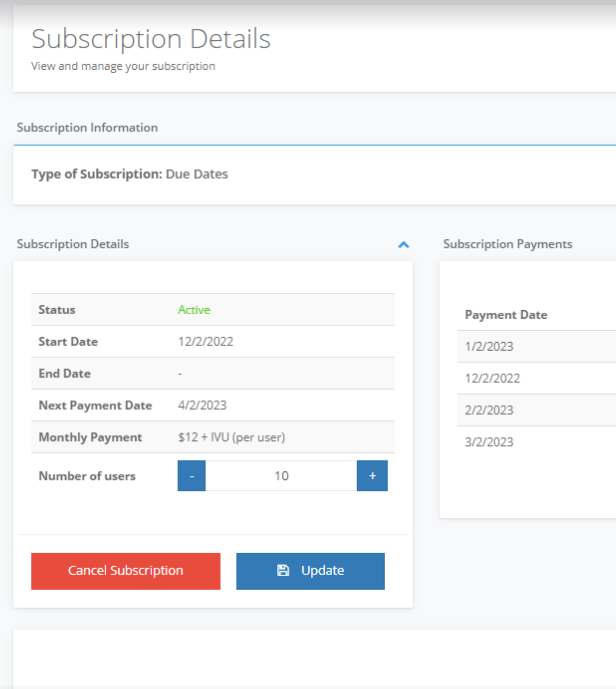
Task: Click payment row dated 2/2/2023
Action: click(x=537, y=410)
